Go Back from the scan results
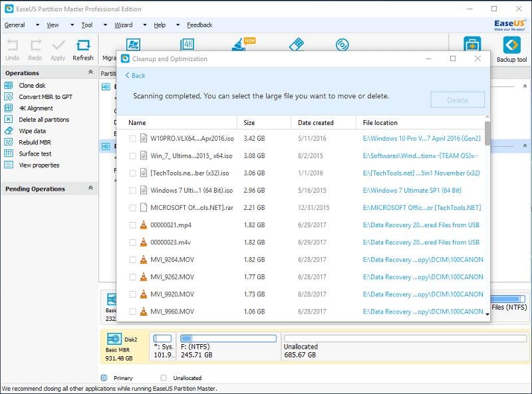Screen dimensions: 532x394 pyautogui.click(x=135, y=76)
